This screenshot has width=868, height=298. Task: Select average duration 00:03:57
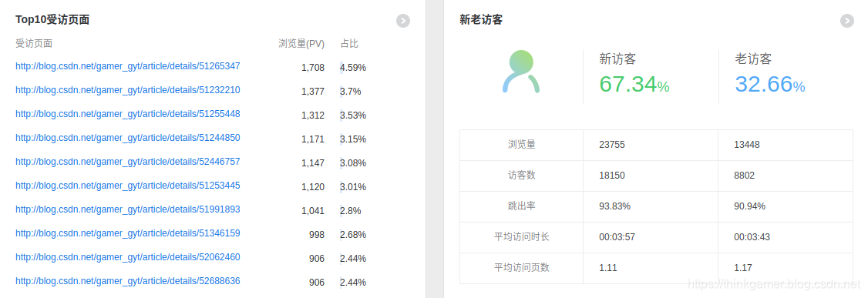617,237
